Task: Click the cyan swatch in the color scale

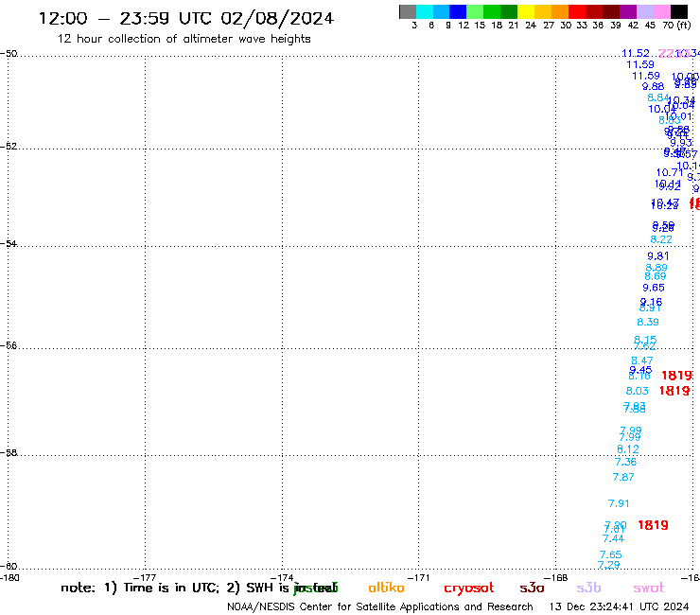Action: (425, 11)
